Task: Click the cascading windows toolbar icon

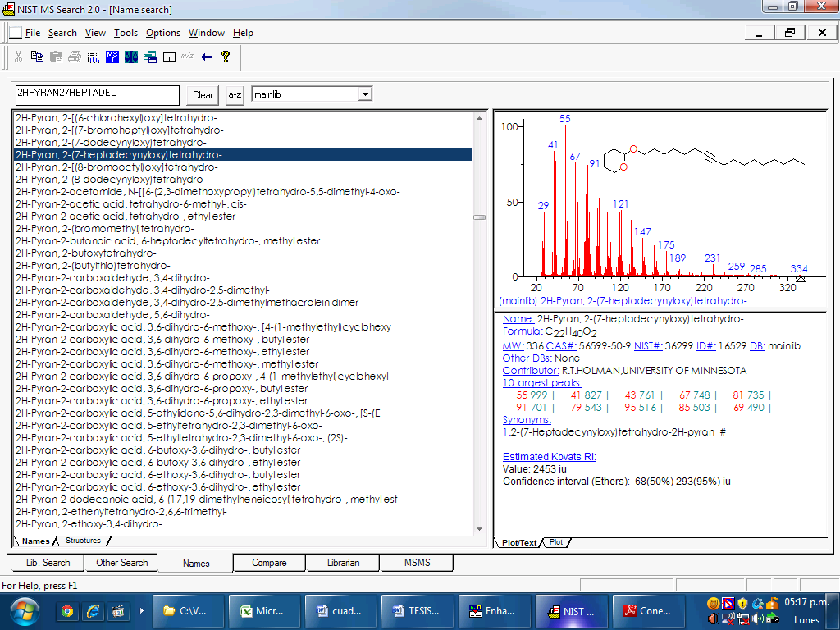Action: [x=150, y=57]
